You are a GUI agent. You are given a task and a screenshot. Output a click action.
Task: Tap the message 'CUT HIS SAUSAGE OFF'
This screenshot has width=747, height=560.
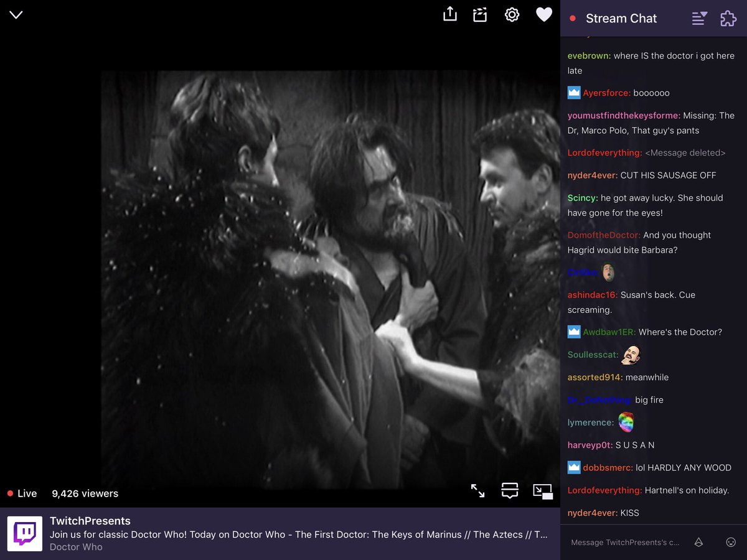point(668,175)
